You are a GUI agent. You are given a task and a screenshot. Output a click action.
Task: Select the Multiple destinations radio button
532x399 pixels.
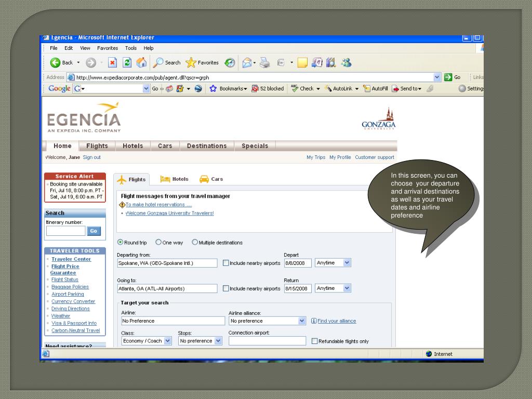(195, 242)
